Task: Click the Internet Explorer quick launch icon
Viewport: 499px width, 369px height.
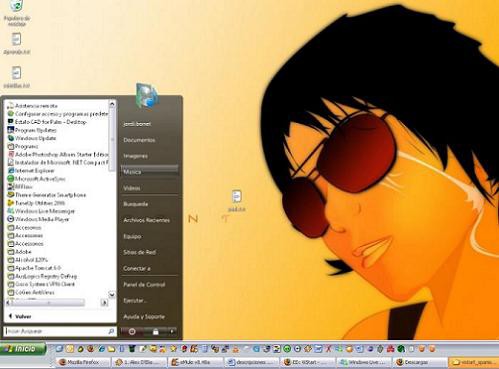Action: 101,349
